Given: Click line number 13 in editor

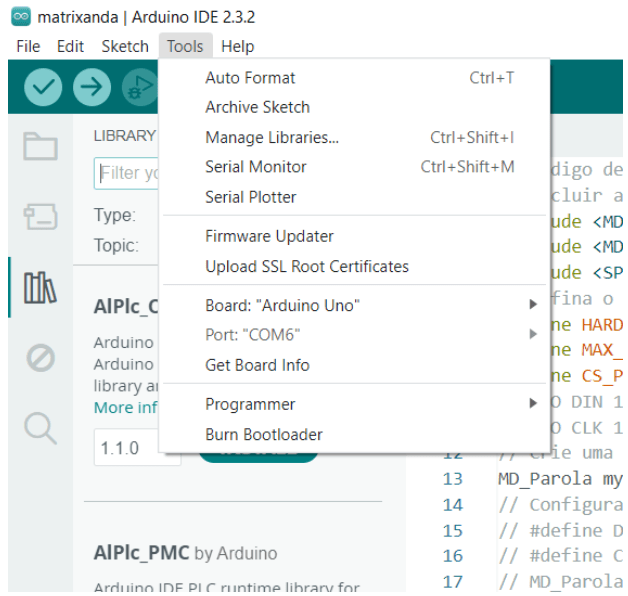Looking at the screenshot, I should (453, 479).
